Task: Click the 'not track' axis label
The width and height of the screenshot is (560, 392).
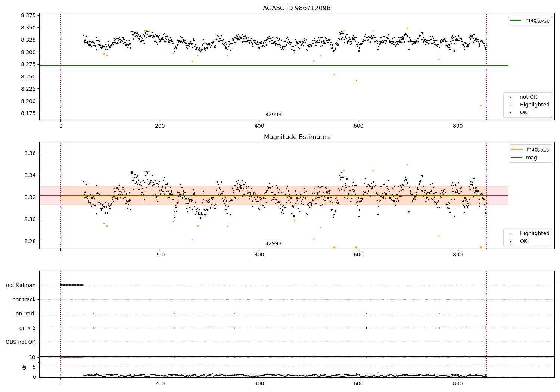Action: click(x=24, y=299)
